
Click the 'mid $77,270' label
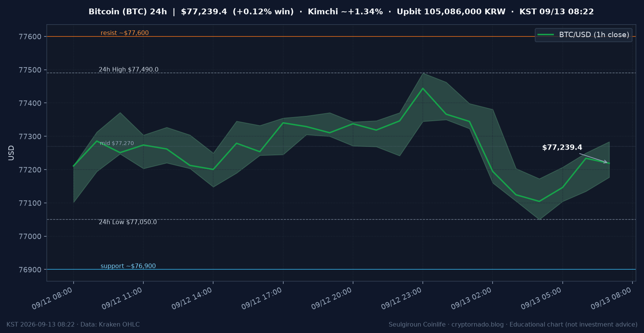117,143
